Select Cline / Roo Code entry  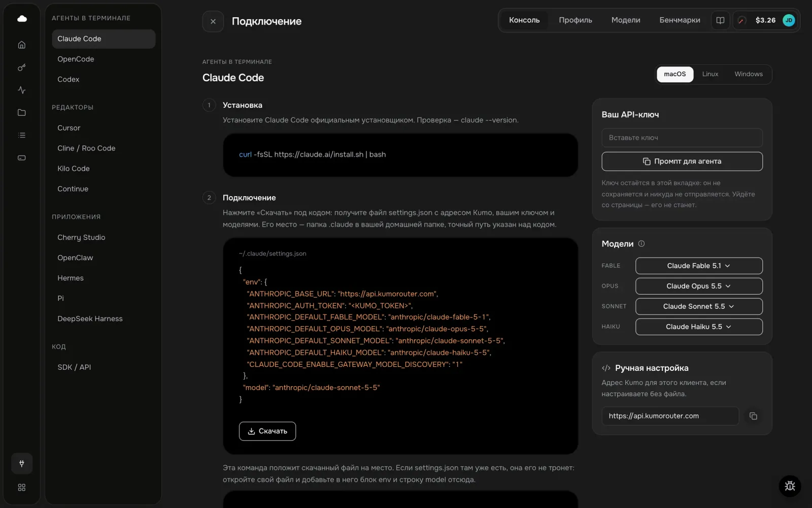click(104, 148)
